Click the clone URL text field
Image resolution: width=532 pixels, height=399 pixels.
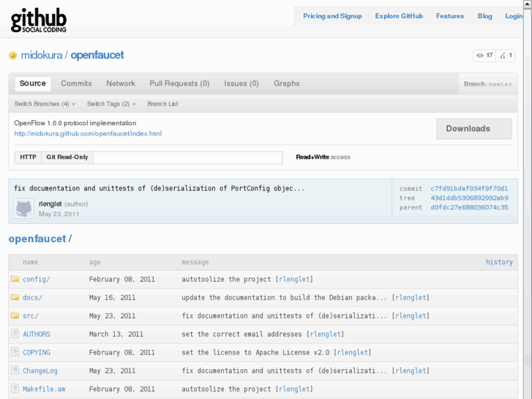click(x=188, y=157)
